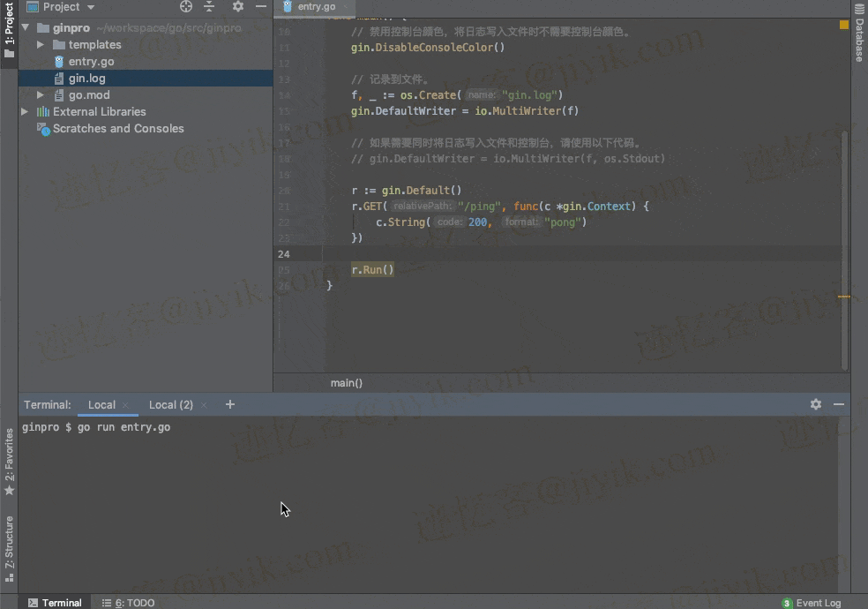
Task: Close the entry.go editor tab
Action: [346, 7]
